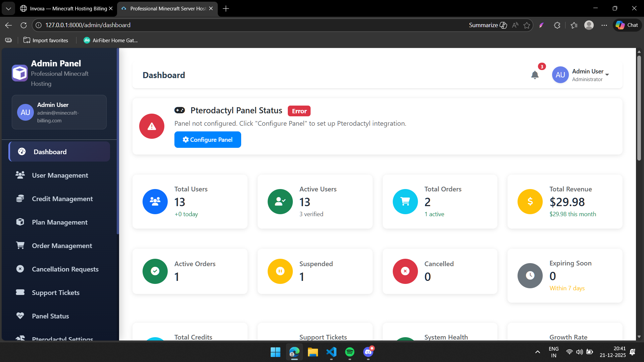Open the AirFiber Home Gateway bookmark
This screenshot has width=644, height=362.
point(111,40)
